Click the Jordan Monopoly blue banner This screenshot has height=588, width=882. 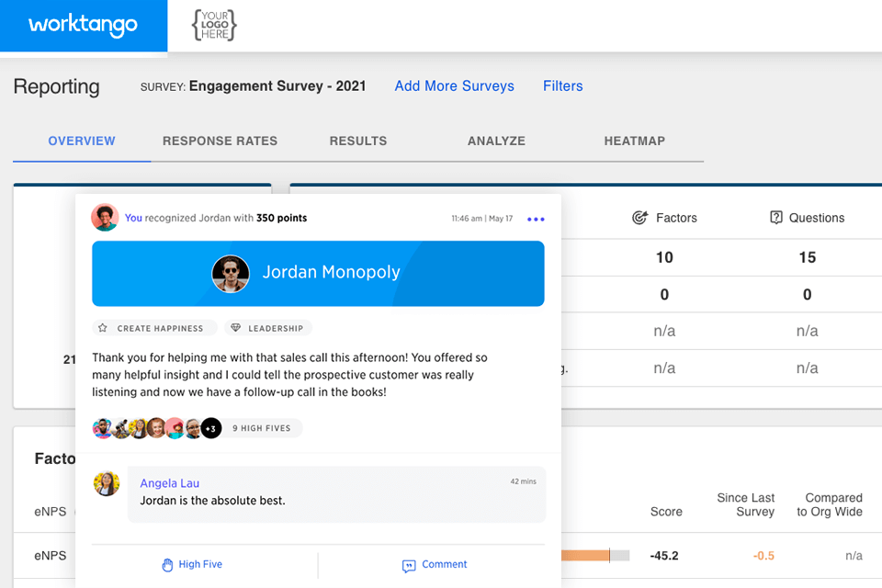click(x=319, y=274)
